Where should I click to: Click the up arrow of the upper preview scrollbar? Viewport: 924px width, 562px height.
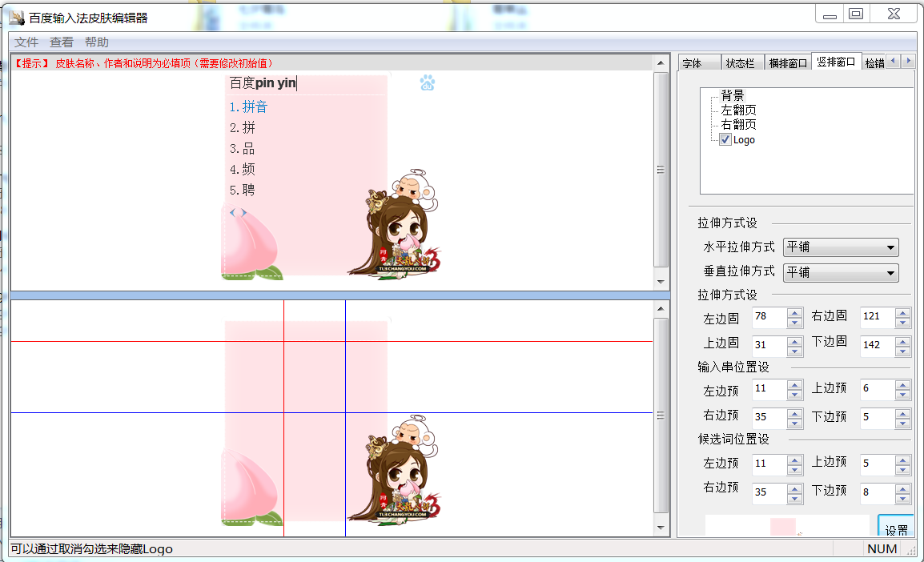point(661,63)
